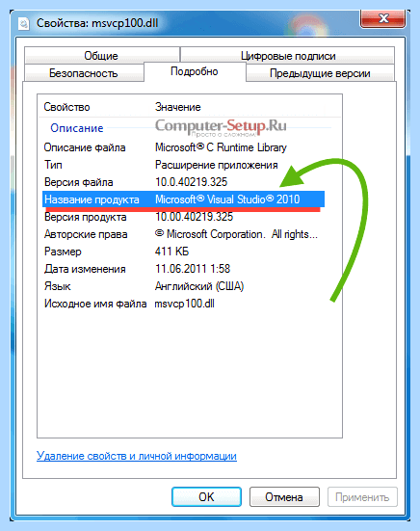Switch to the Общие tab
This screenshot has height=531, width=420.
coord(101,55)
